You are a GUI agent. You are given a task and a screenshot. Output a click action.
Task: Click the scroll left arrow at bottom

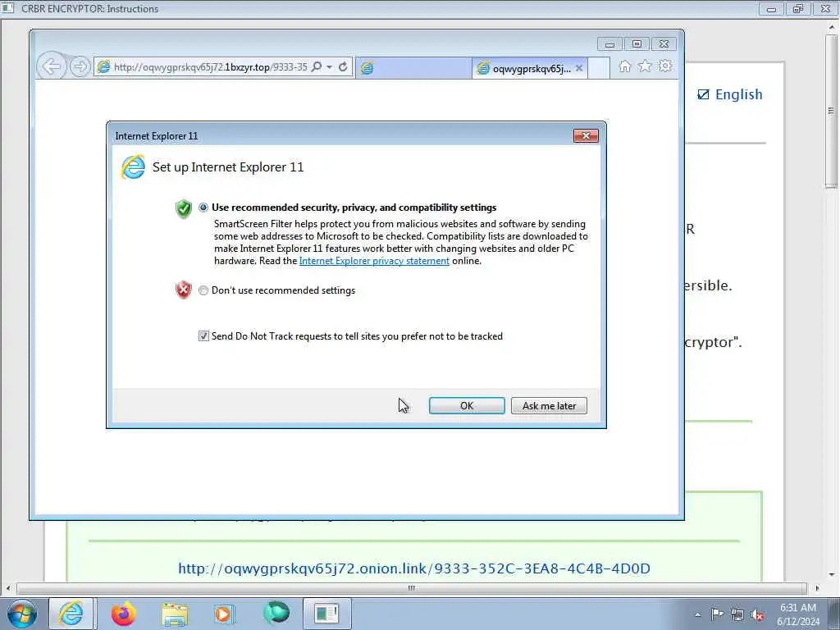click(7, 588)
